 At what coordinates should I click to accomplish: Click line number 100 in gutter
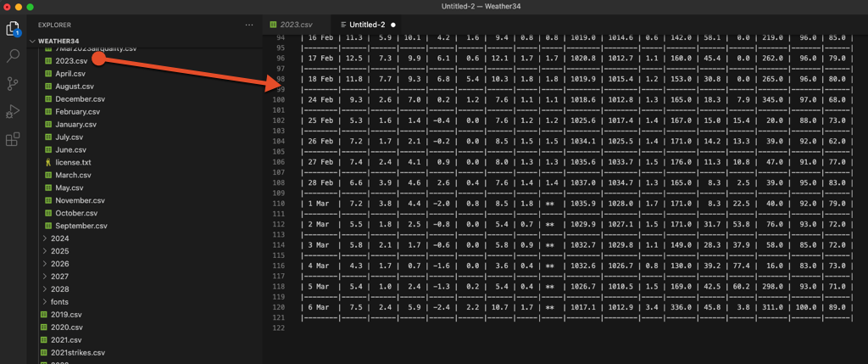278,100
